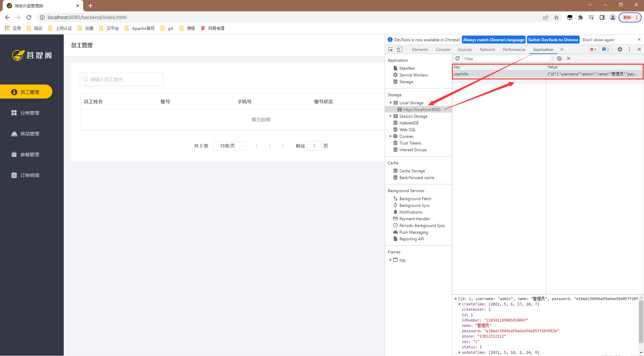This screenshot has width=644, height=356.
Task: Share this page icon
Action: coord(546,17)
